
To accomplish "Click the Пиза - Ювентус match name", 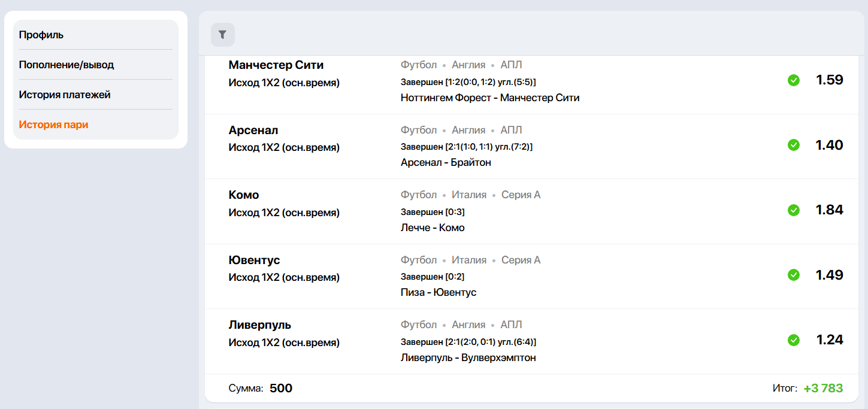I will pyautogui.click(x=438, y=292).
